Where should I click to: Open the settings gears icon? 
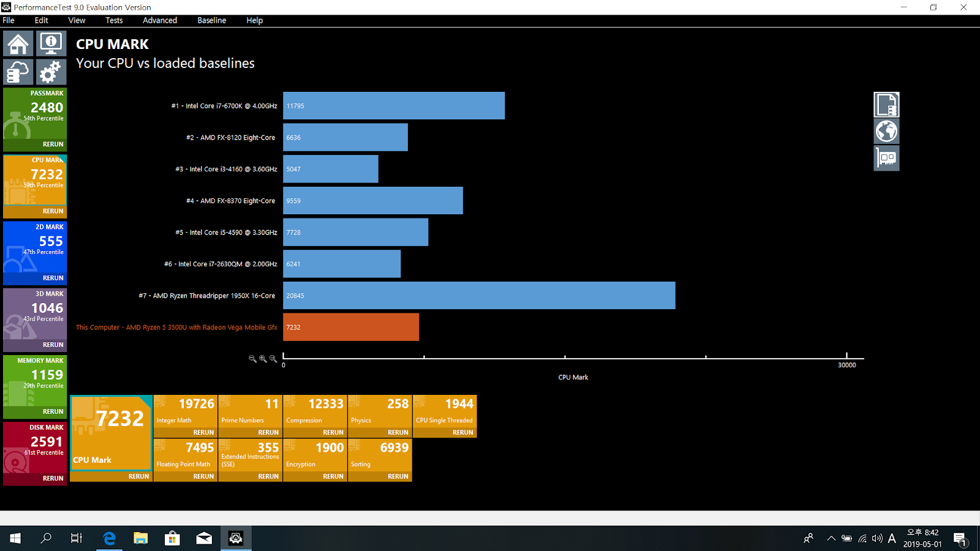[x=51, y=72]
